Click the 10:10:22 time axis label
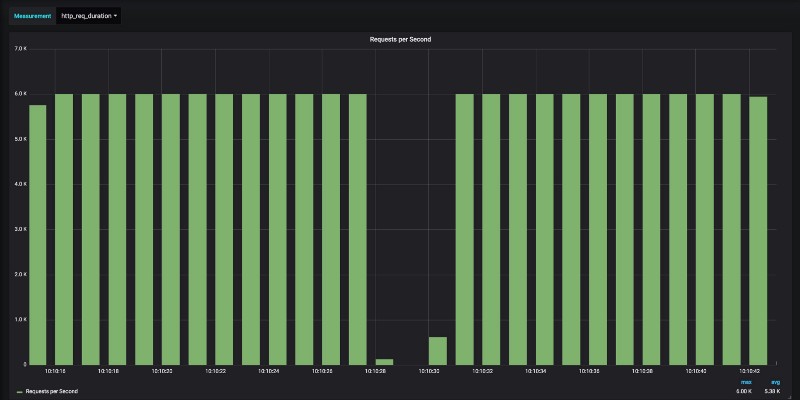Screen dimensions: 800x400 click(215, 371)
